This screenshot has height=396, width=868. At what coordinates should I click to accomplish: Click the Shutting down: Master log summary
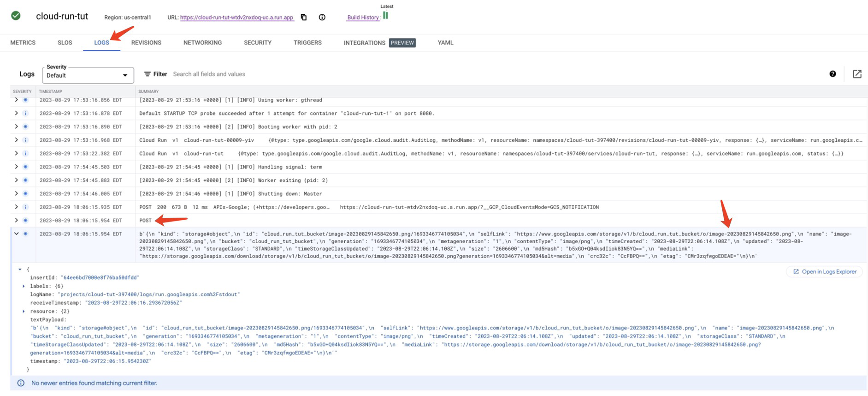tap(230, 194)
